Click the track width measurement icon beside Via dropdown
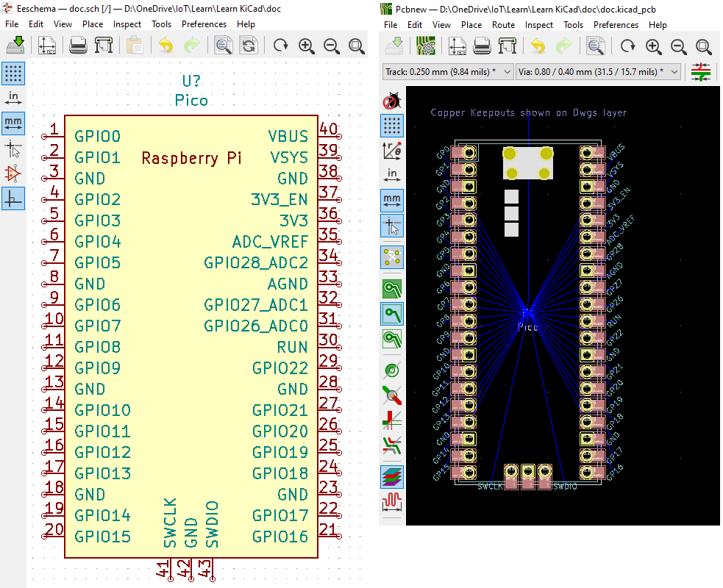 coord(701,72)
